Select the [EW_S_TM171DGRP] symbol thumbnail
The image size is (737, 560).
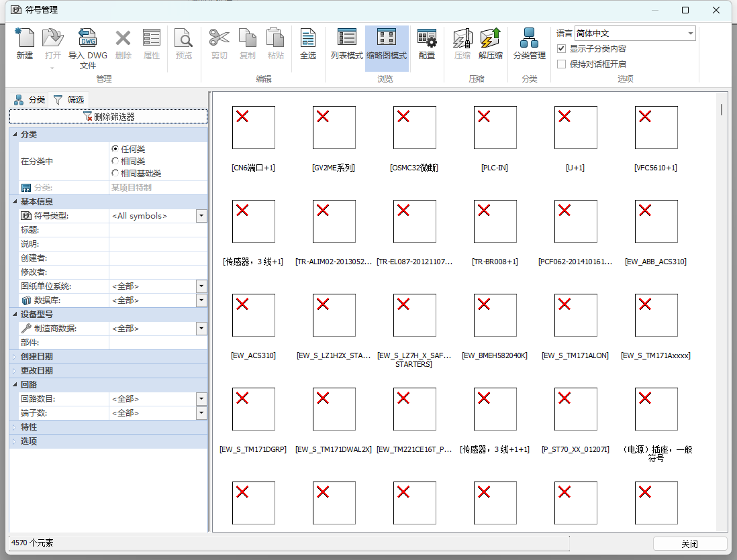pyautogui.click(x=253, y=409)
